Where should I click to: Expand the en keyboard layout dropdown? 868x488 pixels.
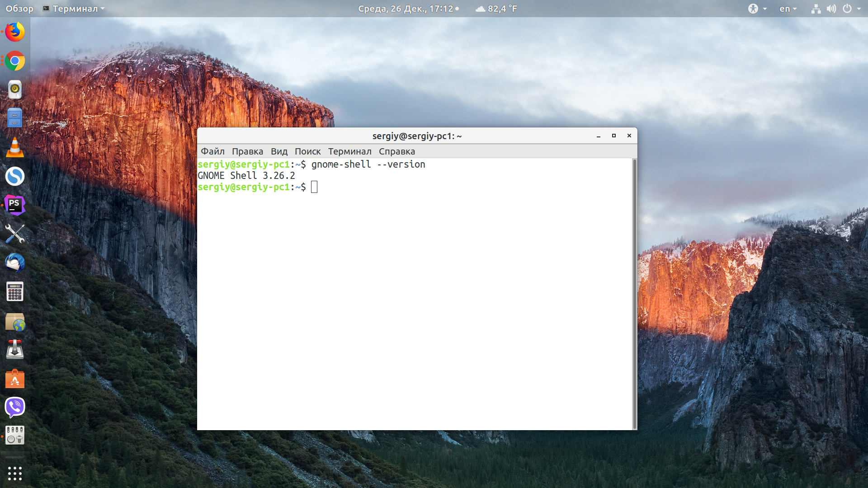pos(788,9)
